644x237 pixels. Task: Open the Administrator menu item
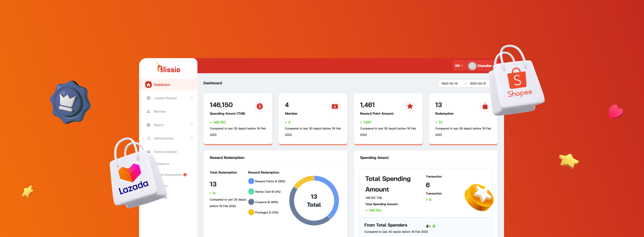pyautogui.click(x=168, y=138)
